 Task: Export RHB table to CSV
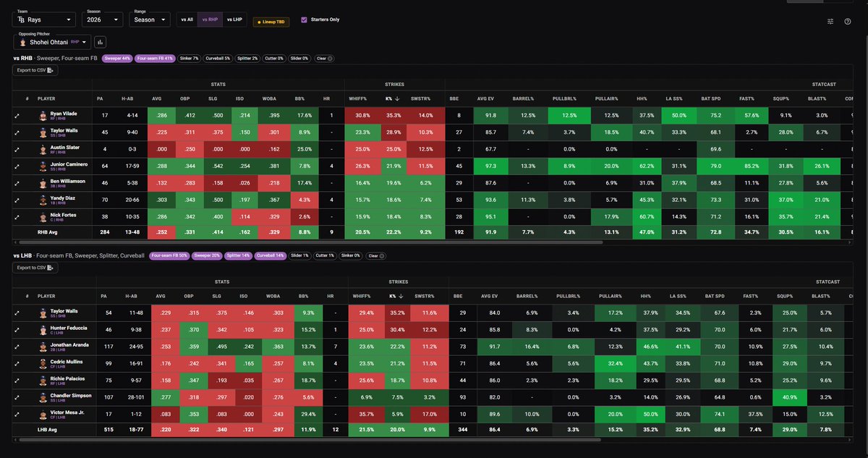[x=35, y=70]
